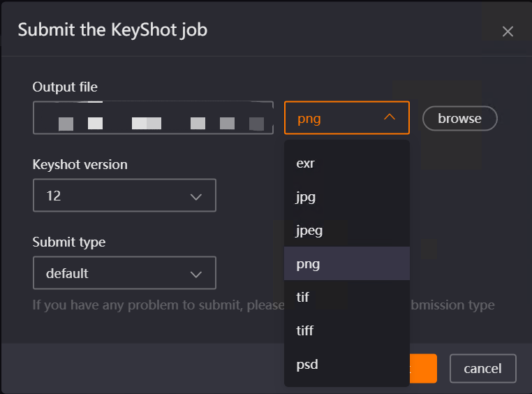
Task: Select the highlighted png format option
Action: click(x=347, y=263)
